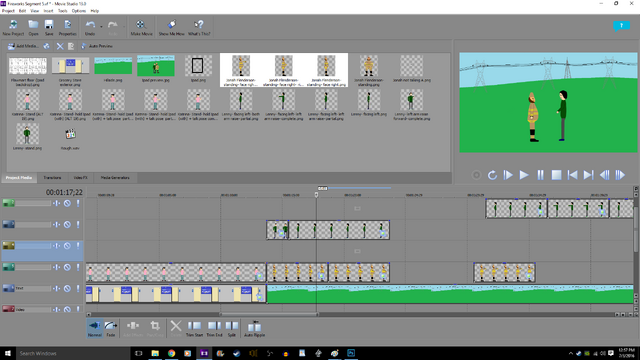This screenshot has width=640, height=360.
Task: Select the Lenny-stand.png thumbnail
Action: [27, 138]
